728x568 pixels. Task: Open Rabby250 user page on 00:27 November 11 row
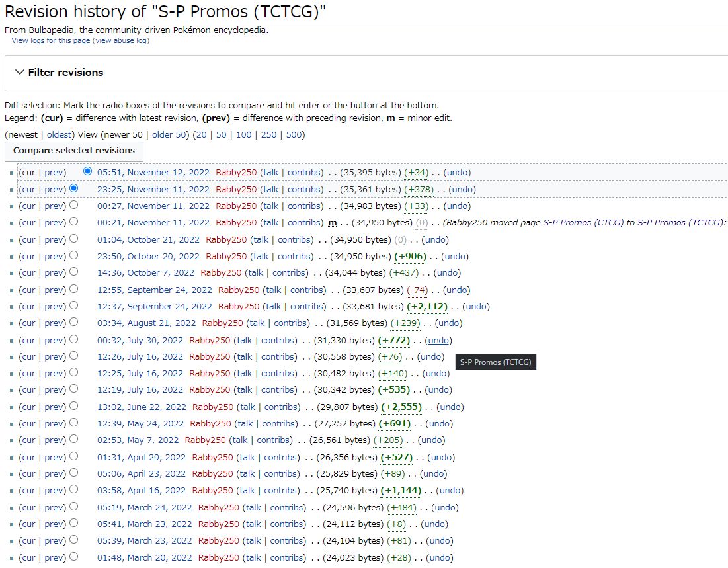click(236, 206)
